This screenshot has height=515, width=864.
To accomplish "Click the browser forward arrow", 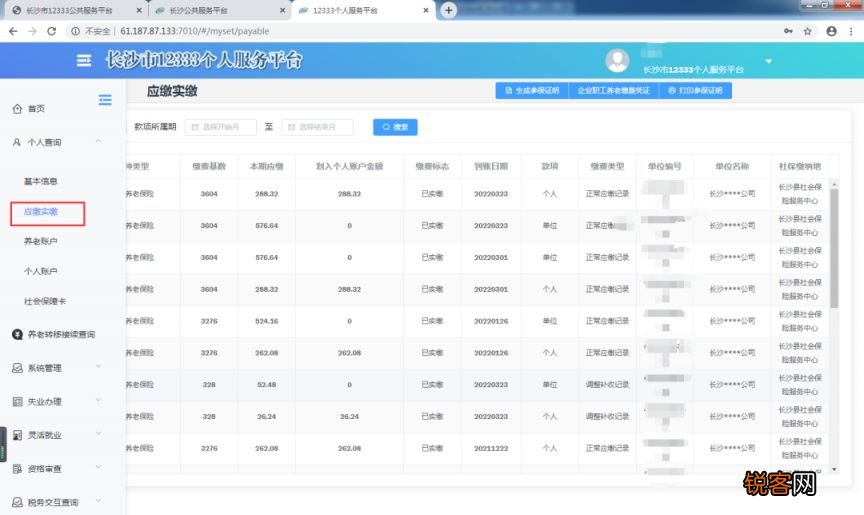I will [x=33, y=31].
